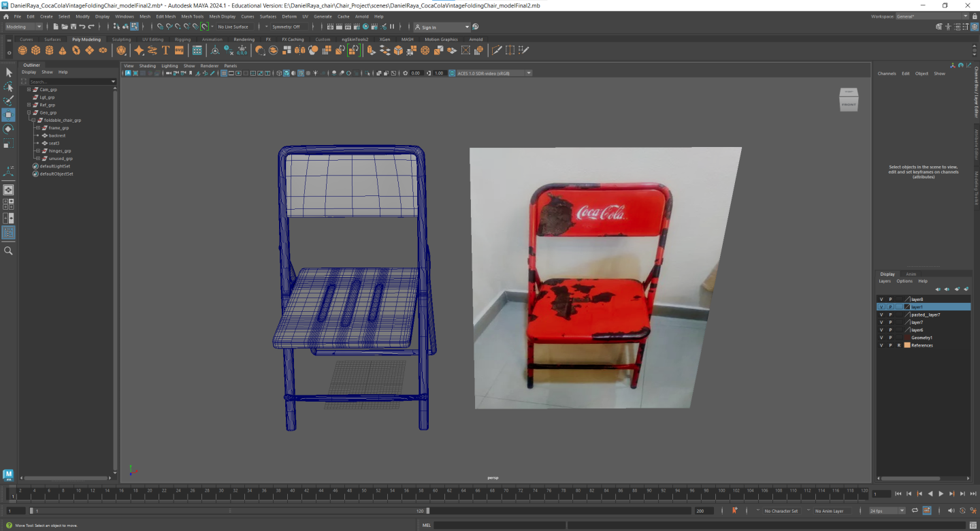This screenshot has width=980, height=531.
Task: Create new empty layer icon
Action: click(x=957, y=289)
